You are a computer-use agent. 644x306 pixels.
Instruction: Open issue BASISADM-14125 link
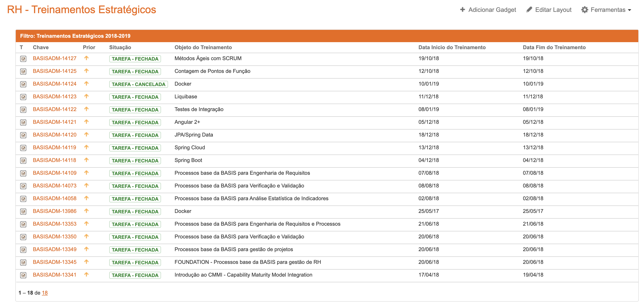pyautogui.click(x=54, y=71)
